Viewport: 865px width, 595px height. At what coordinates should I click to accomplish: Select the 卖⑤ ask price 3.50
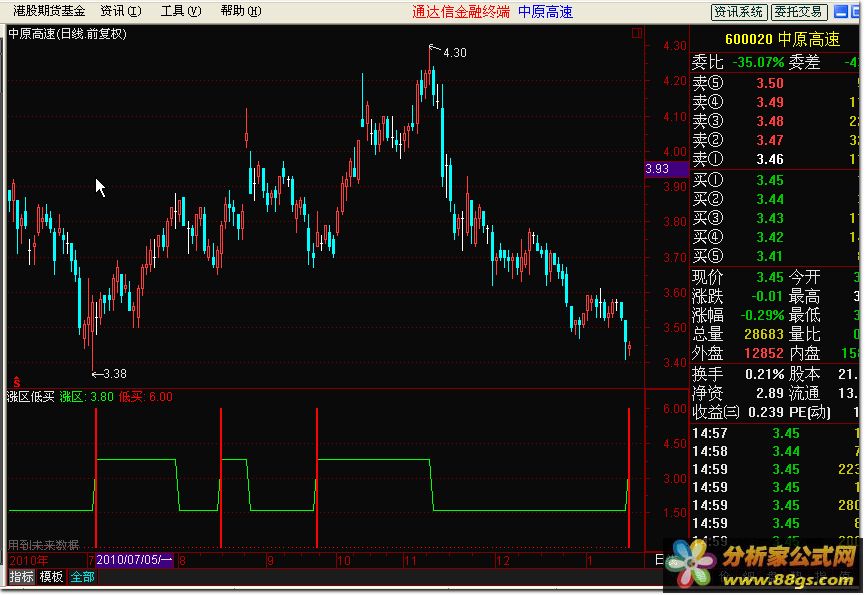pos(770,83)
